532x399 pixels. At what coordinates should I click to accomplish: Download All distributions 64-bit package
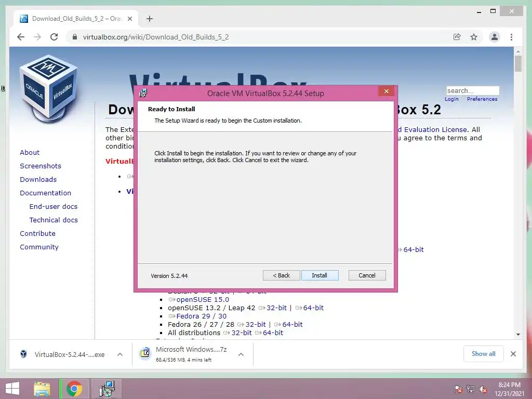click(x=273, y=333)
